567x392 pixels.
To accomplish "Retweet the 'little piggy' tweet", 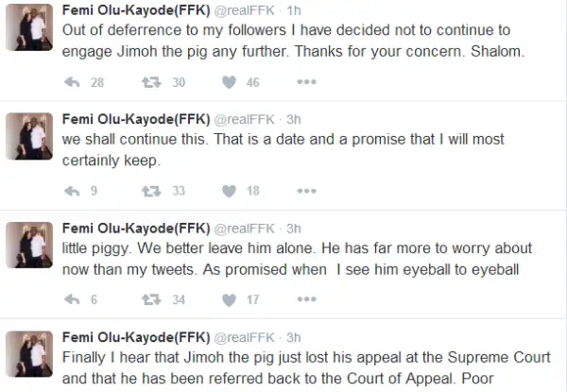I will tap(148, 300).
